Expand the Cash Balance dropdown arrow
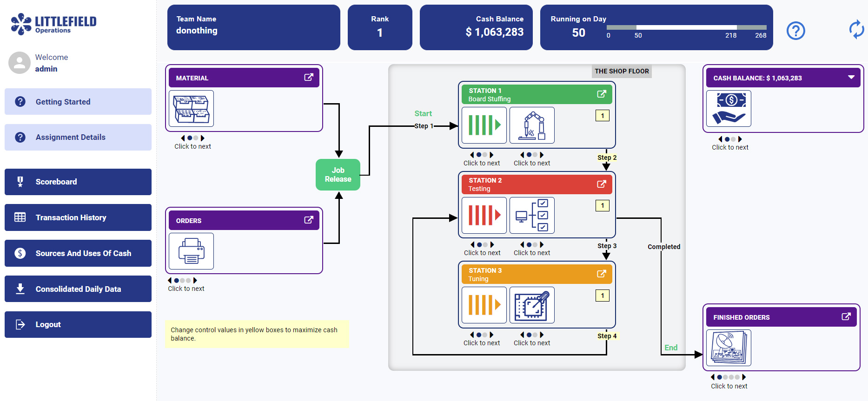 (851, 77)
